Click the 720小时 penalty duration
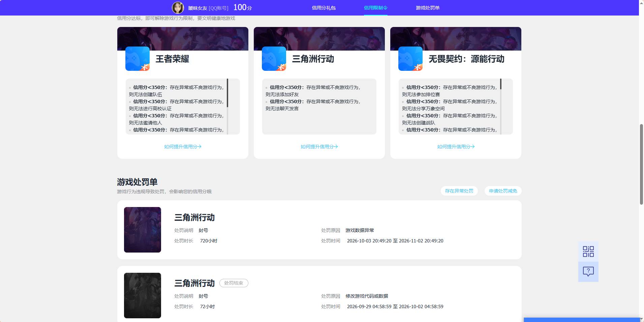Image resolution: width=644 pixels, height=322 pixels. [x=209, y=241]
